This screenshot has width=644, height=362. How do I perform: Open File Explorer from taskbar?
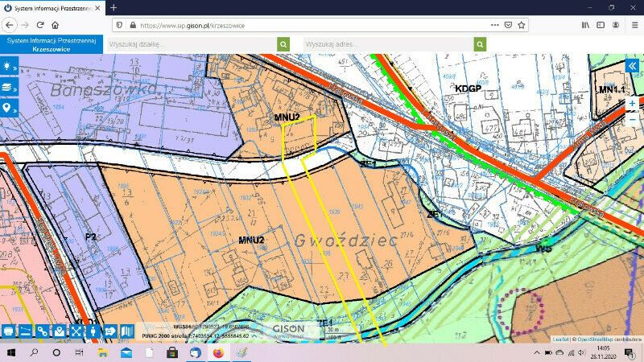pos(103,352)
